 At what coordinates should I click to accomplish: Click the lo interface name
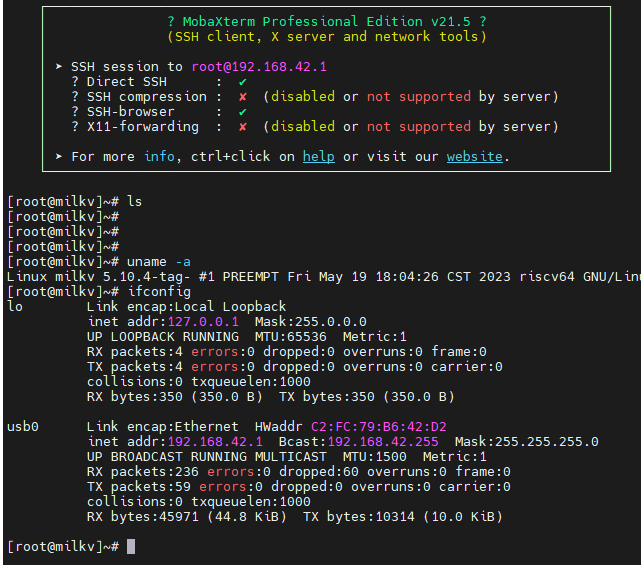(x=14, y=307)
